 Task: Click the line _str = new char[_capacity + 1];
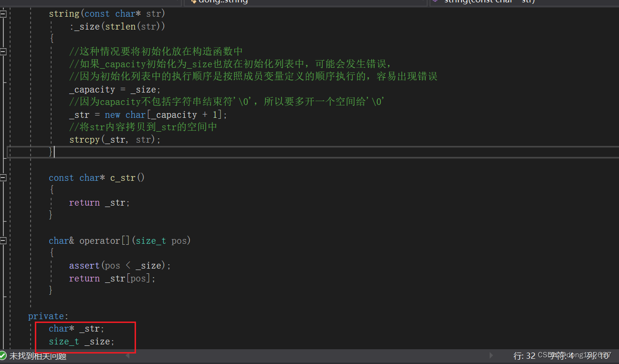coord(148,114)
